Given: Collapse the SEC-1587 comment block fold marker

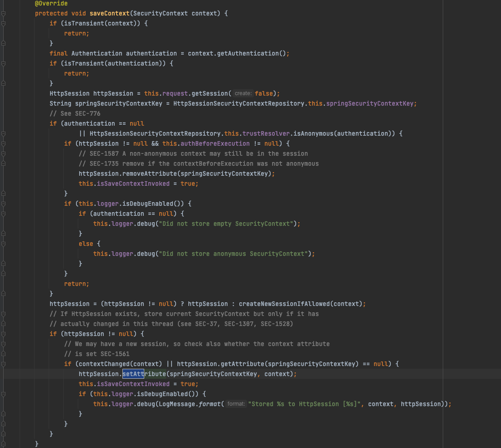Looking at the screenshot, I should coord(3,154).
